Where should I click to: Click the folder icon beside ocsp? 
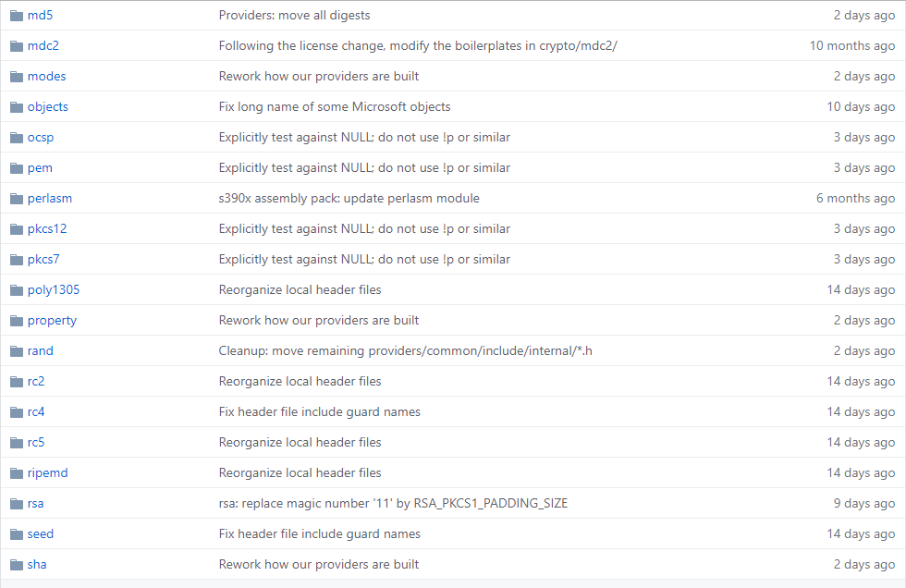point(16,137)
